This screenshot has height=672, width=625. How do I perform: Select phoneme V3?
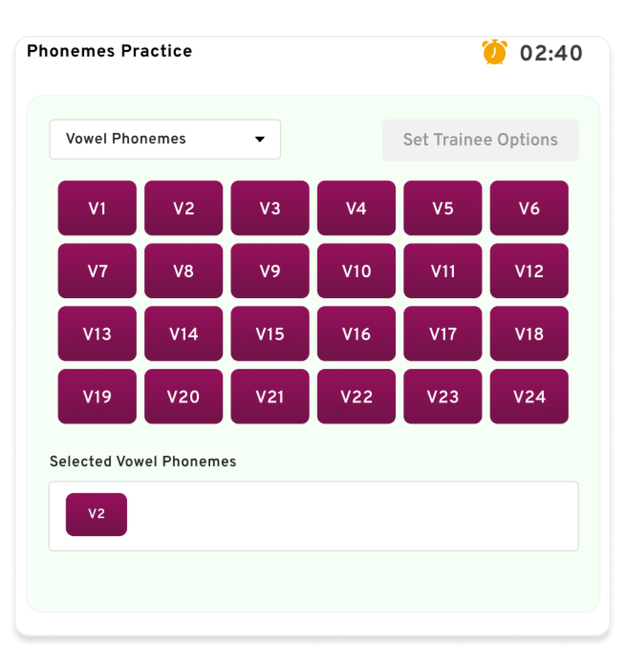(x=270, y=208)
